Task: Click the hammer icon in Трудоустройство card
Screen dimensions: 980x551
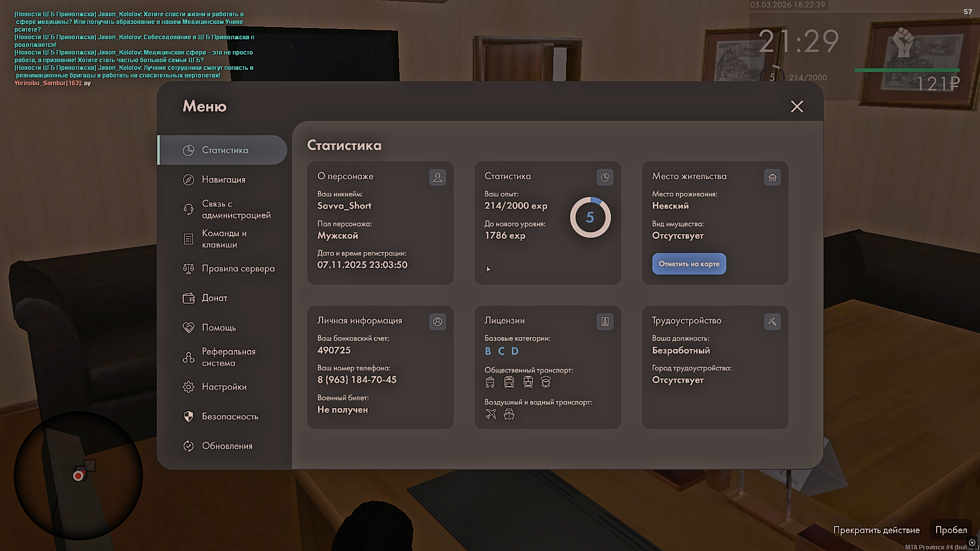Action: click(772, 321)
